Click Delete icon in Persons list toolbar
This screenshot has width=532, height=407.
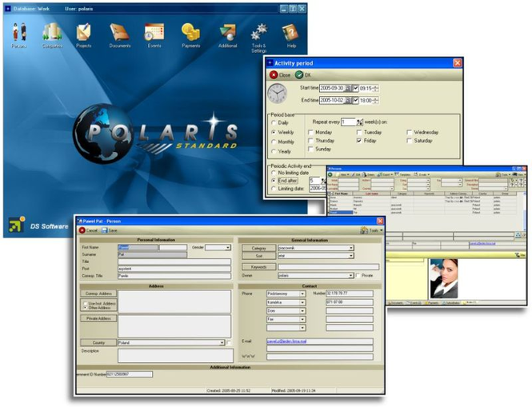pos(364,174)
